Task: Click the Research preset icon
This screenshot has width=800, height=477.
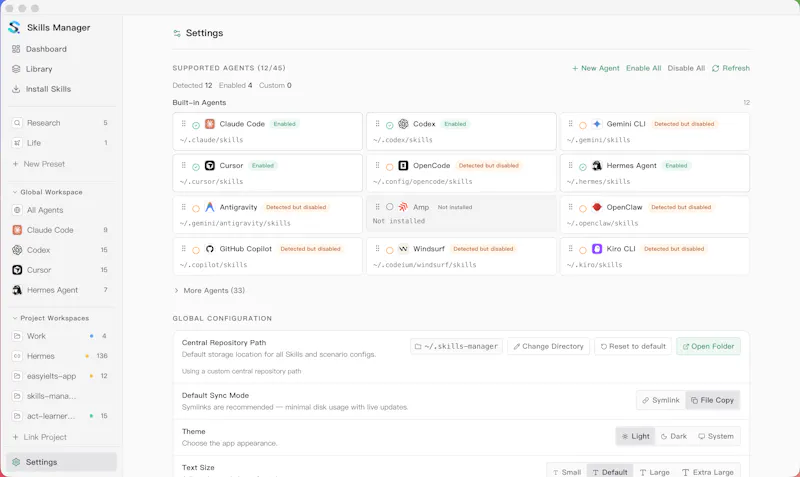Action: [x=17, y=123]
